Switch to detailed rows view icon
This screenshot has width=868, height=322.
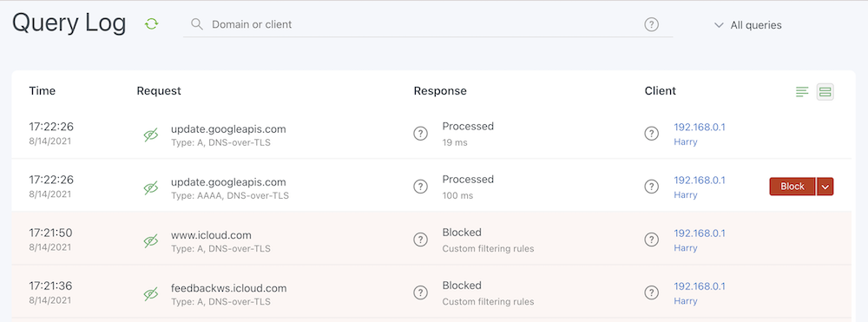point(825,92)
